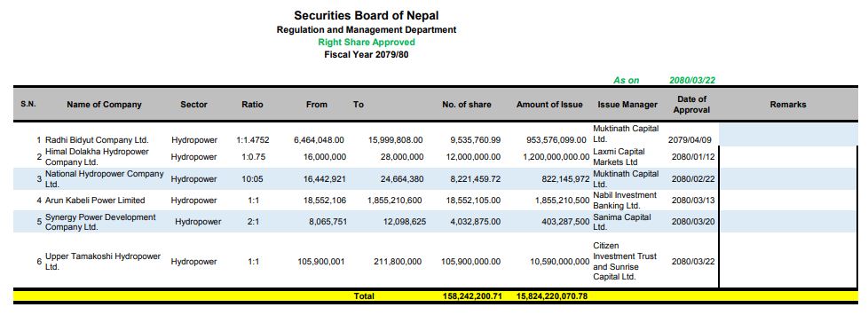Viewport: 868px width, 323px height.
Task: Click the 'As on' date 2080/03/22
Action: 692,80
